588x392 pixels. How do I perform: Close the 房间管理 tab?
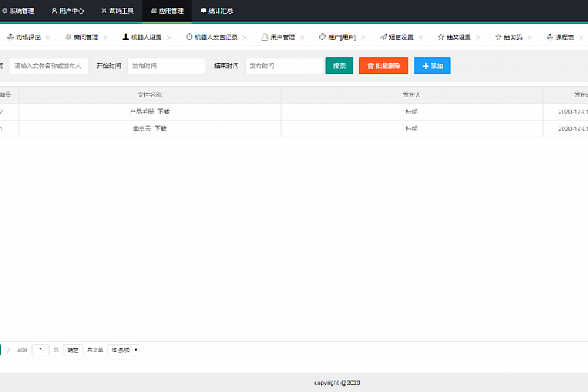click(x=105, y=37)
